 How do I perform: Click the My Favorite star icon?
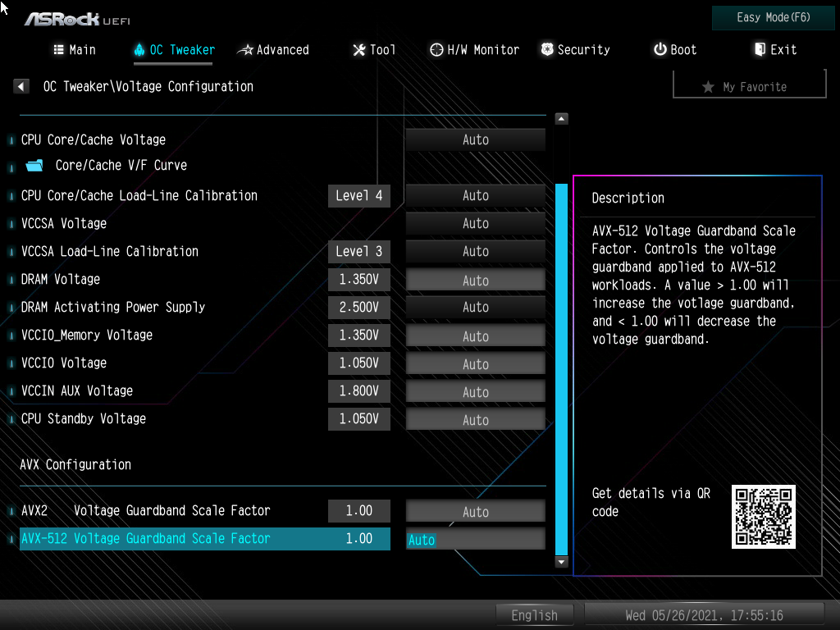pos(707,87)
